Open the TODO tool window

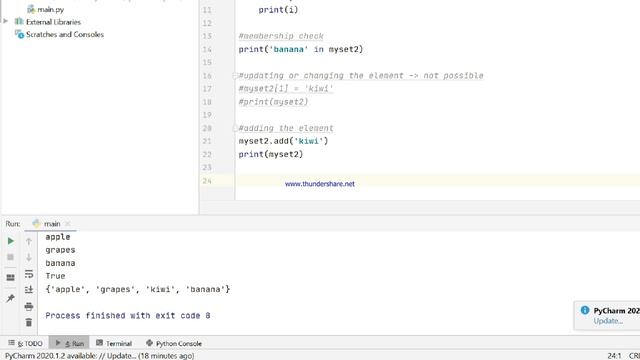pos(25,343)
